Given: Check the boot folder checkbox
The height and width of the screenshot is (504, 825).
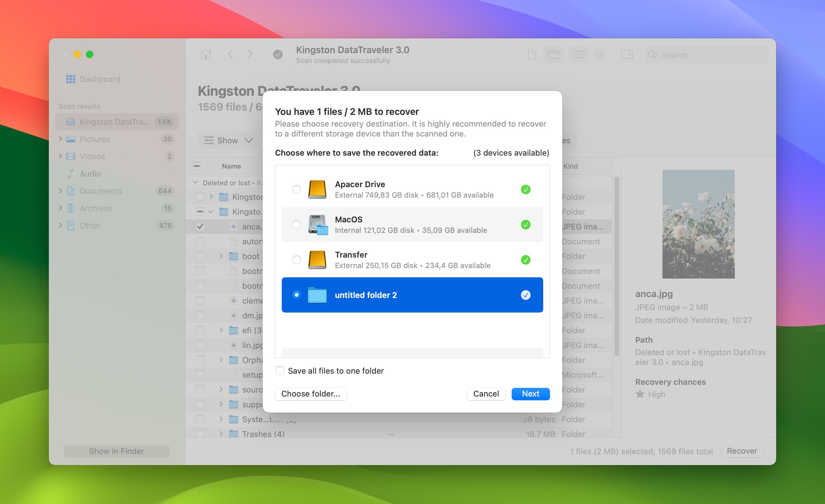Looking at the screenshot, I should pyautogui.click(x=200, y=256).
